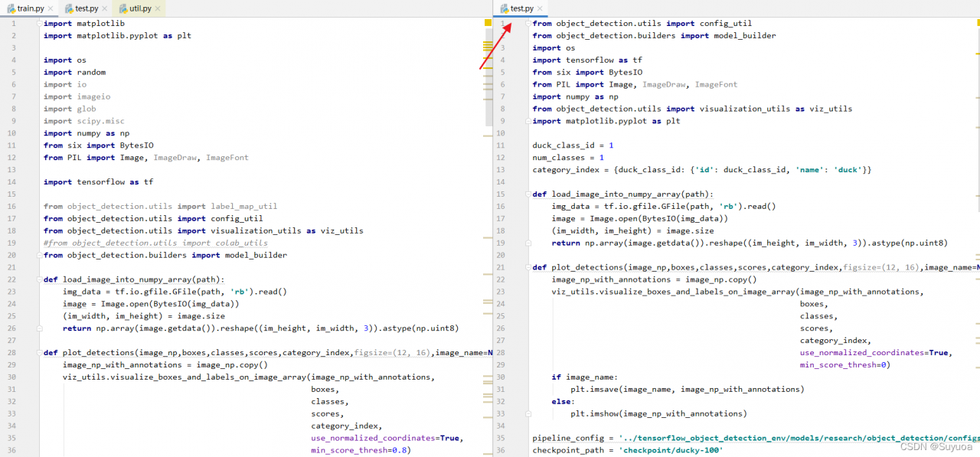Click line number 13 in right gutter
Viewport: 980px width, 457px height.
tap(501, 170)
